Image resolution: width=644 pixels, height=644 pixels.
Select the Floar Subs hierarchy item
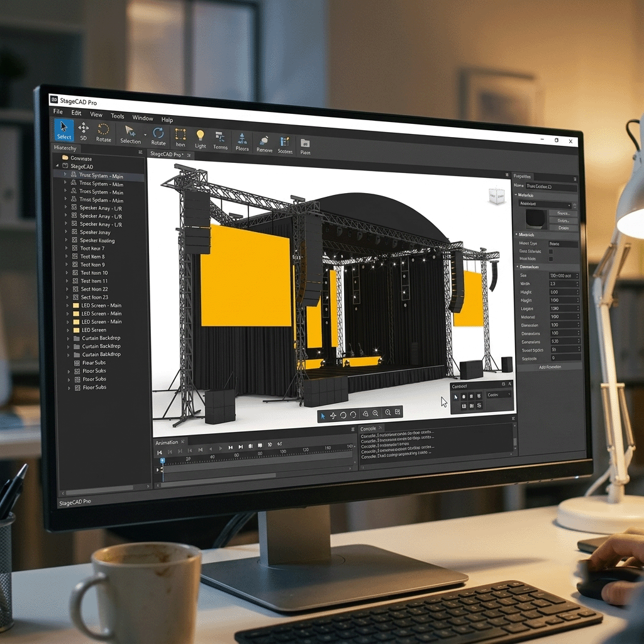90,363
